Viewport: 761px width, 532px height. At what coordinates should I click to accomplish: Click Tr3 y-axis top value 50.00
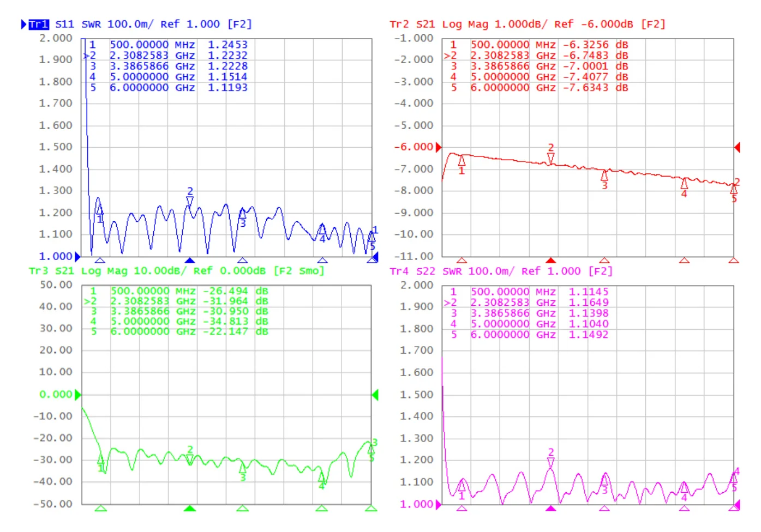(56, 285)
